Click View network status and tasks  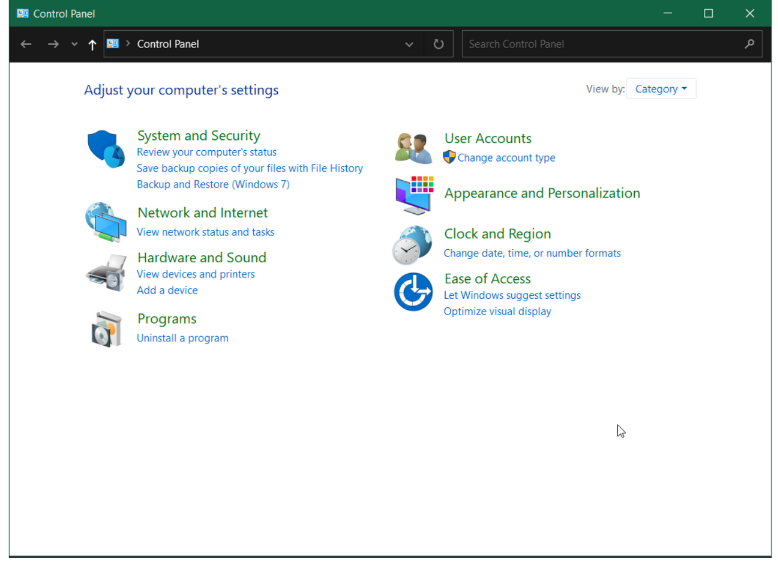(205, 232)
